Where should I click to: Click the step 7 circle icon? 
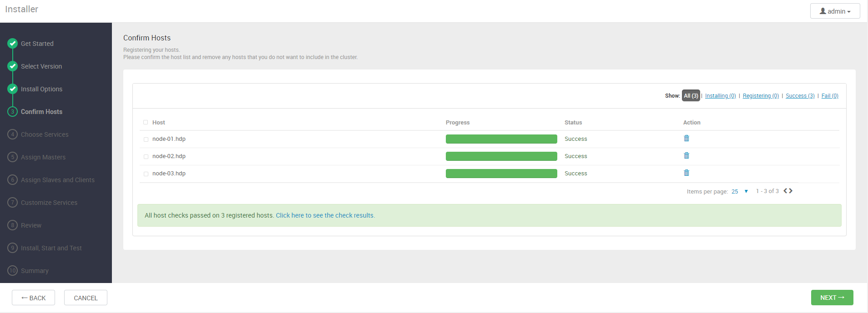[x=12, y=203]
